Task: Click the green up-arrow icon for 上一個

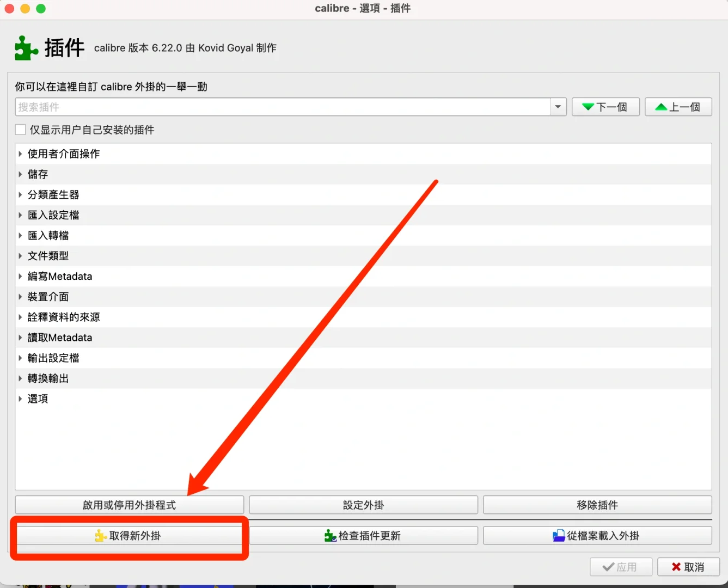Action: [661, 107]
